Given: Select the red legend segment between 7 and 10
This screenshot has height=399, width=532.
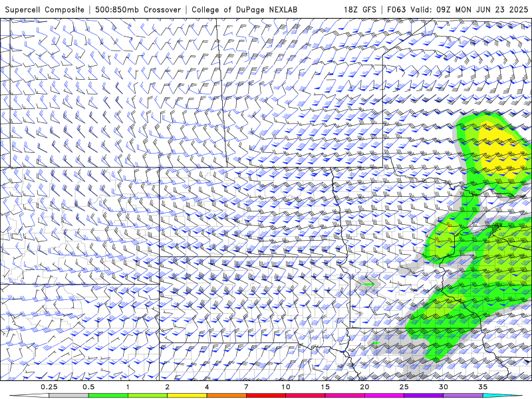Looking at the screenshot, I should (x=266, y=396).
